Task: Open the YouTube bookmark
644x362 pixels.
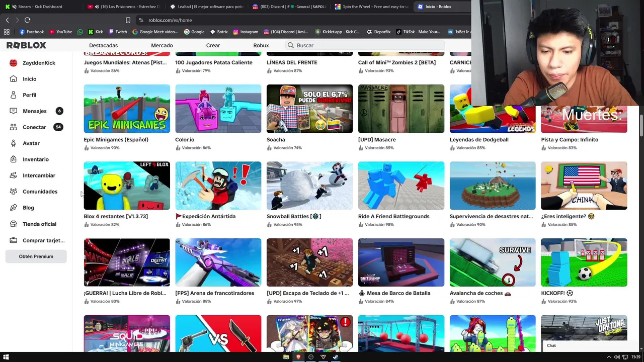Action: pyautogui.click(x=60, y=32)
